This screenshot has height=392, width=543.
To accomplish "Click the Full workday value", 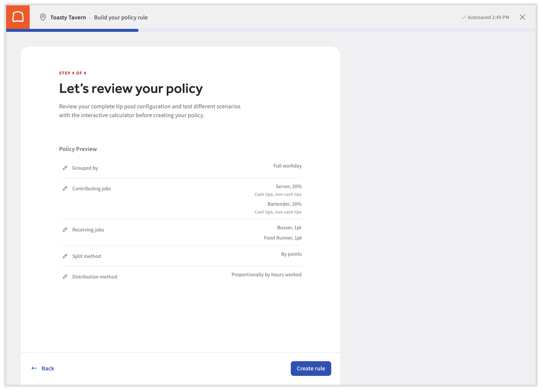I will 287,166.
